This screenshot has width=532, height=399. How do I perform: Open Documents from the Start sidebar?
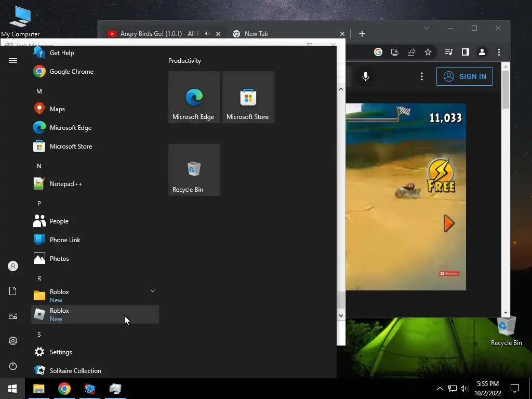tap(13, 291)
